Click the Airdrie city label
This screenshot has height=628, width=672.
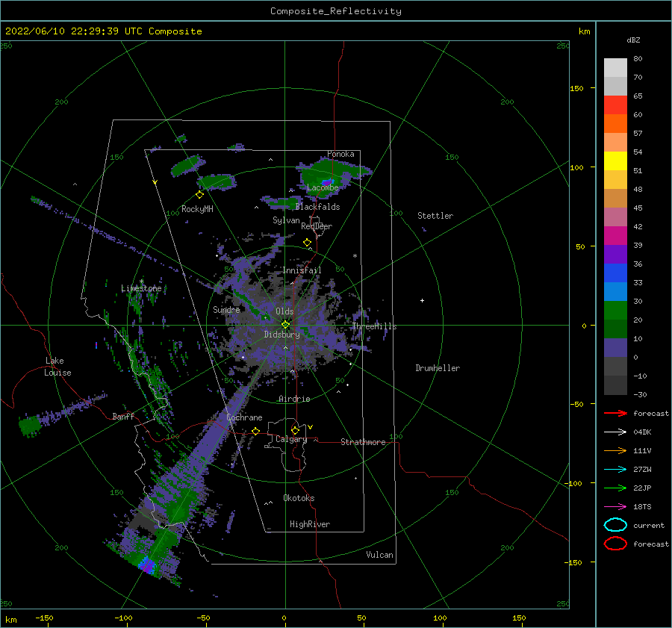pos(294,399)
